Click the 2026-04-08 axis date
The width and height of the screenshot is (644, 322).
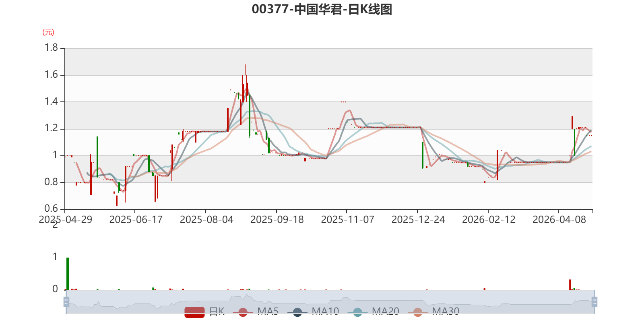tap(559, 220)
